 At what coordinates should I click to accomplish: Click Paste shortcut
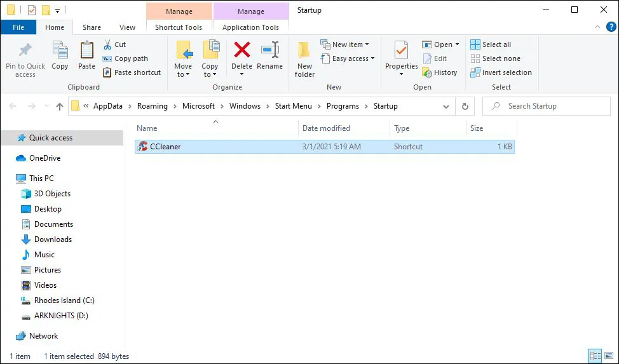click(x=132, y=72)
